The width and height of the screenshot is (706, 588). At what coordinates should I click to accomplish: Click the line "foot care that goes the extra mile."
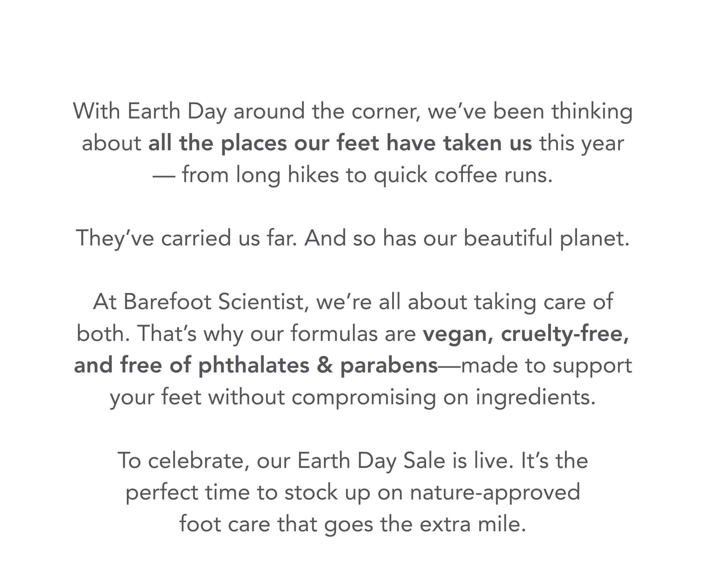tap(353, 524)
